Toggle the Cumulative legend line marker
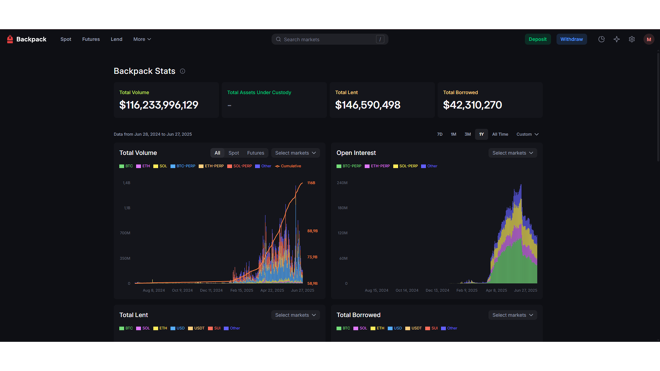This screenshot has height=371, width=660. point(277,166)
